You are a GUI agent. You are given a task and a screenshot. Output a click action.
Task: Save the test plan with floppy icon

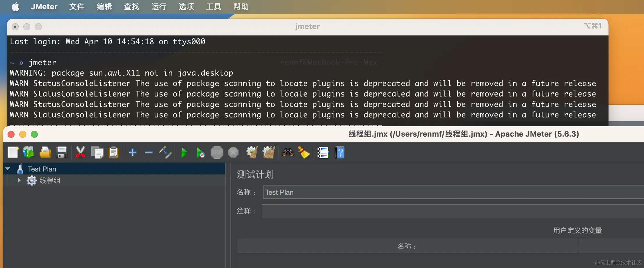(x=62, y=152)
